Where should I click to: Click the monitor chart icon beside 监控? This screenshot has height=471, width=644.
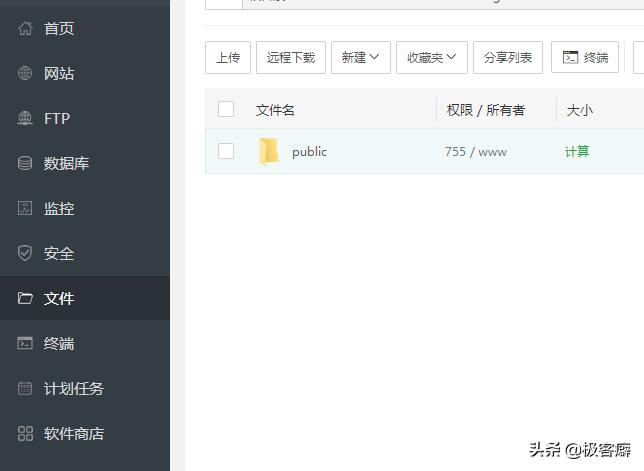[25, 208]
